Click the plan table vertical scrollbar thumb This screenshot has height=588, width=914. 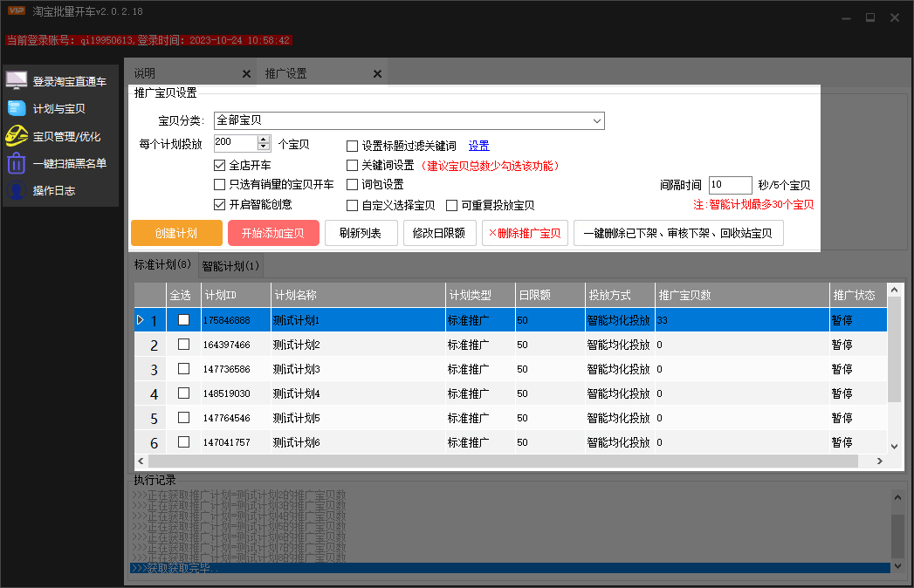[894, 350]
